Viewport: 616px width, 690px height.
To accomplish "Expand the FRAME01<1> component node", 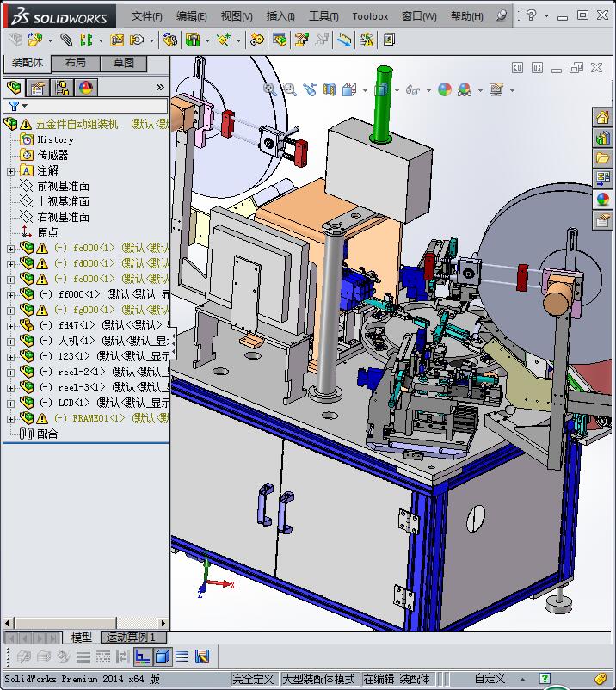I will [x=10, y=419].
